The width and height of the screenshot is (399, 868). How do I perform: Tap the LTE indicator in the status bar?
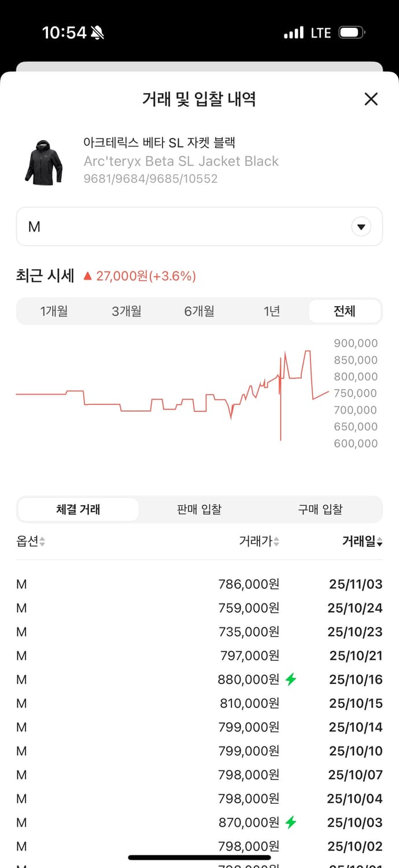click(x=320, y=33)
